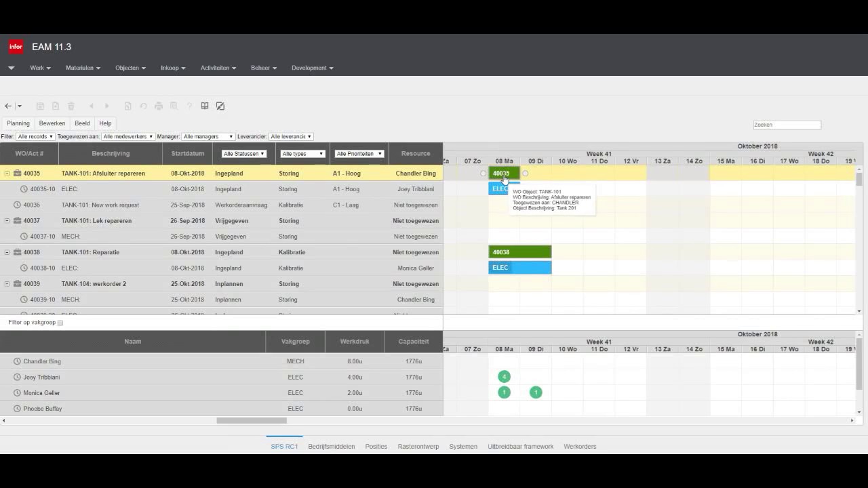Toggle the Filter op vakgroep checkbox

click(60, 323)
